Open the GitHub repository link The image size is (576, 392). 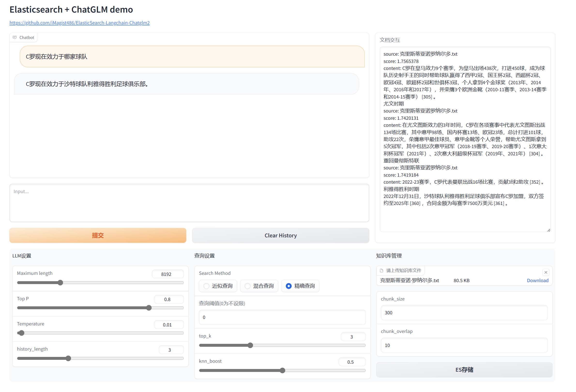coord(80,23)
